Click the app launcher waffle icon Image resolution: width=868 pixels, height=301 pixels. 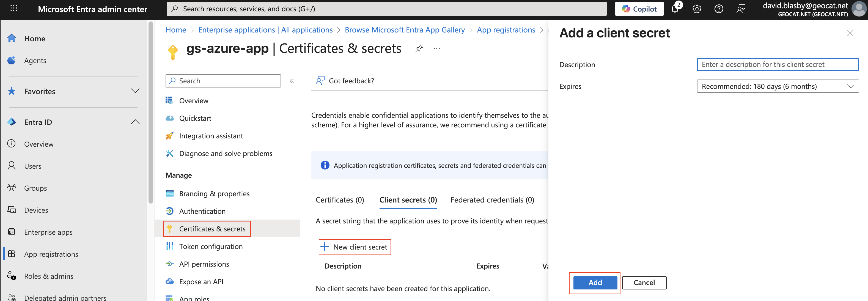click(x=14, y=8)
